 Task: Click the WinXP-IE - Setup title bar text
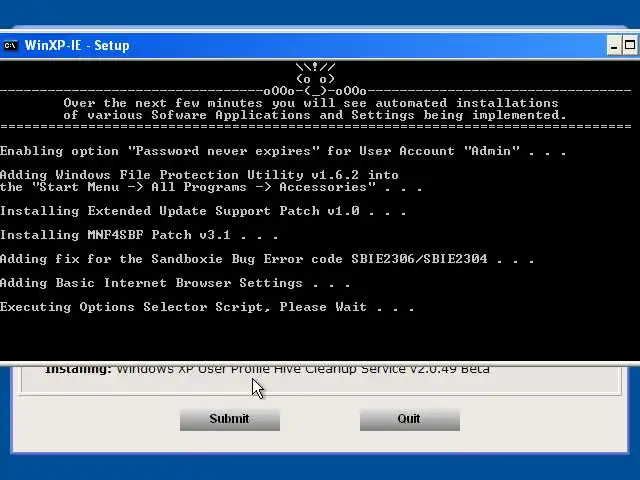[77, 45]
